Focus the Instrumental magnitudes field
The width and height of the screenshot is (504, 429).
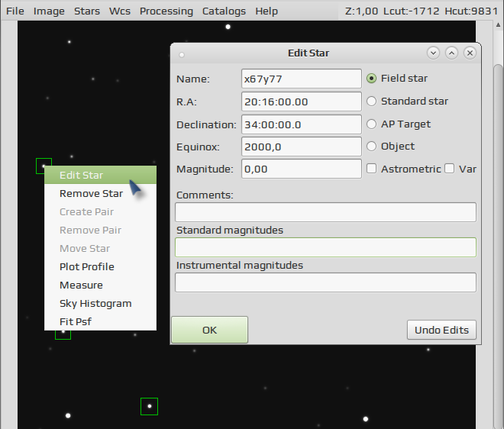[x=325, y=282]
